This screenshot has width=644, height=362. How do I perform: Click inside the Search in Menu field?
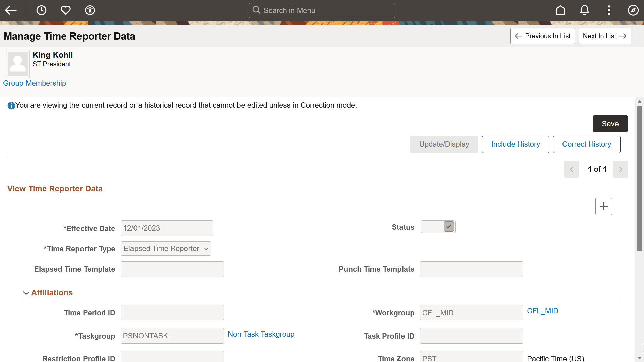pyautogui.click(x=321, y=10)
